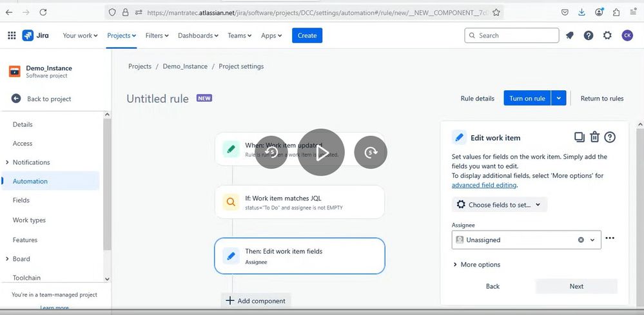Viewport: 644px width, 315px height.
Task: Select the Then: Edit work item fields action
Action: [300, 256]
